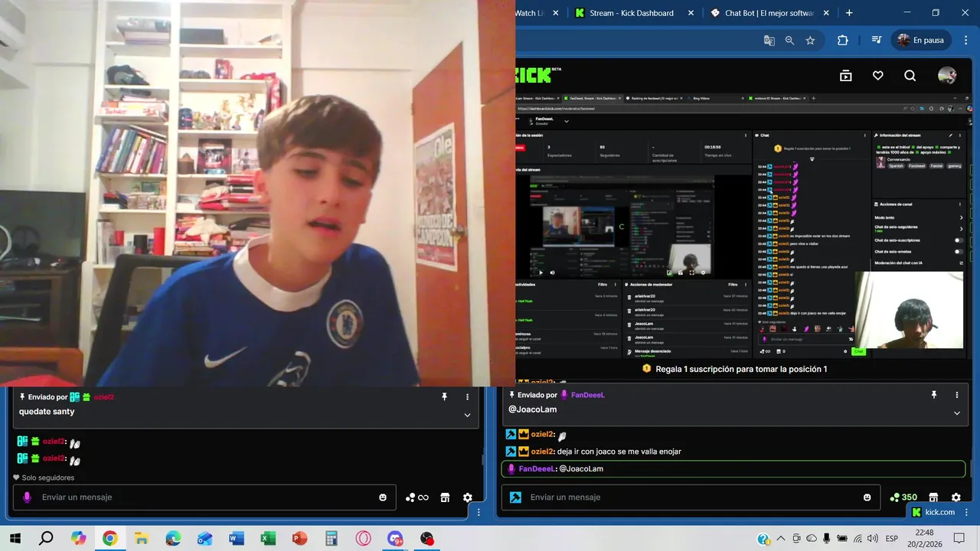Viewport: 980px width, 551px height.
Task: Open 'oziel2' in the 'deja ir con joaco' message
Action: click(x=542, y=452)
